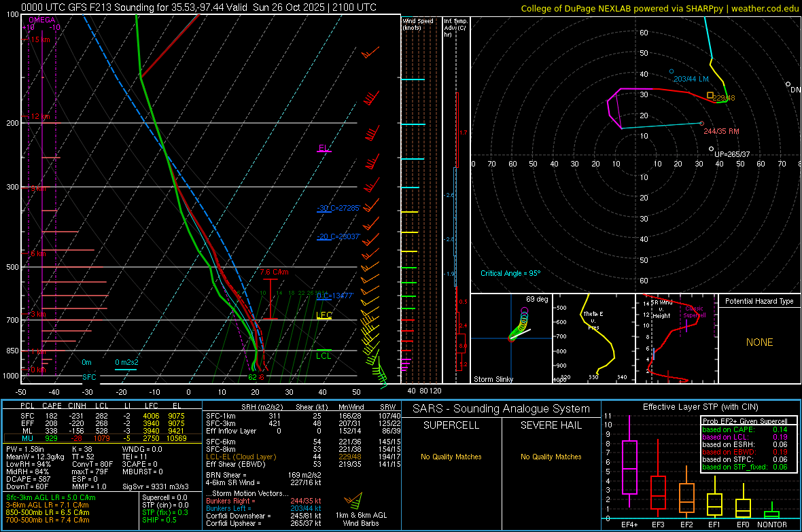Viewport: 802px width, 532px height.
Task: Click the red 7.6 C/km lapse rate label
Action: click(274, 272)
